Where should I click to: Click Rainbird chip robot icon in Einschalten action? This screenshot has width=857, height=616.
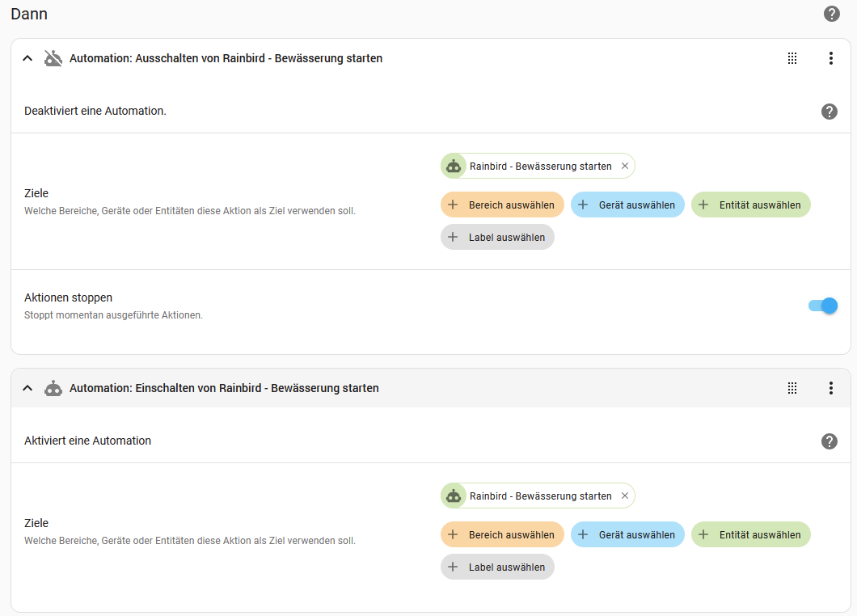pos(454,496)
